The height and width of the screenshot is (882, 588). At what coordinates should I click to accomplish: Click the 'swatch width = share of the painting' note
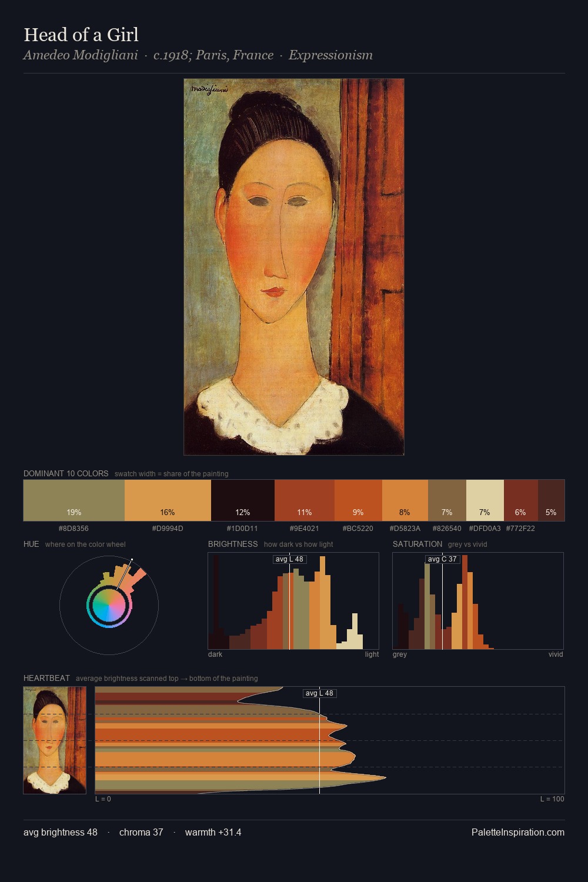pos(172,474)
